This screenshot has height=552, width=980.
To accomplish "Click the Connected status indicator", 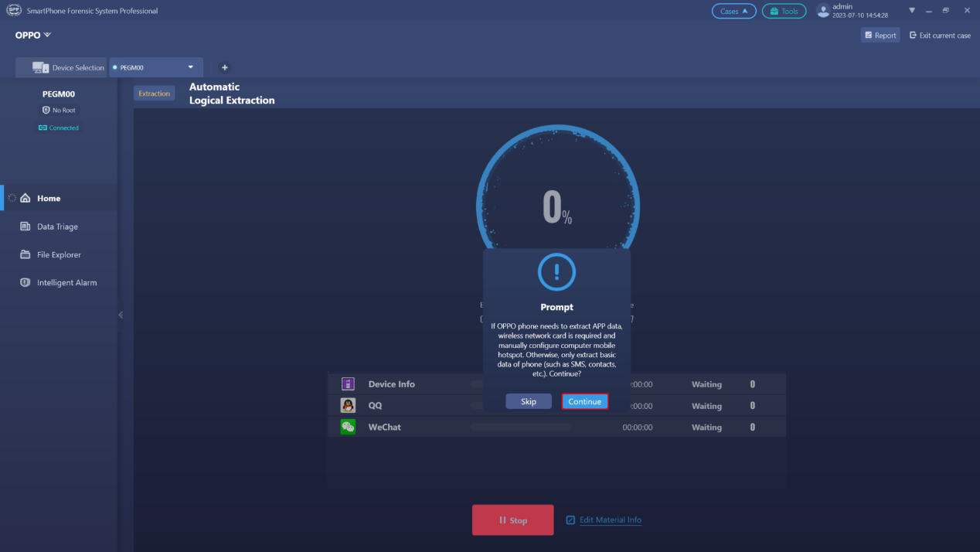I will (x=59, y=128).
